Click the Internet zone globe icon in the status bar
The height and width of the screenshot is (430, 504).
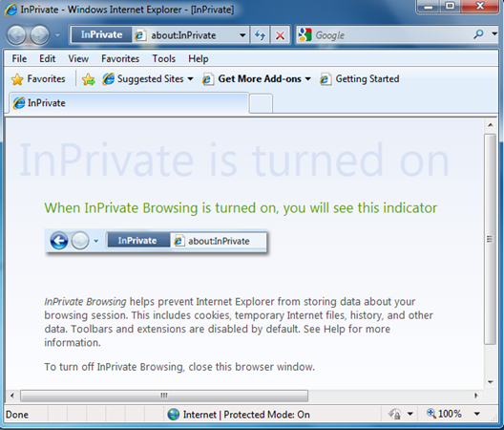click(x=174, y=414)
